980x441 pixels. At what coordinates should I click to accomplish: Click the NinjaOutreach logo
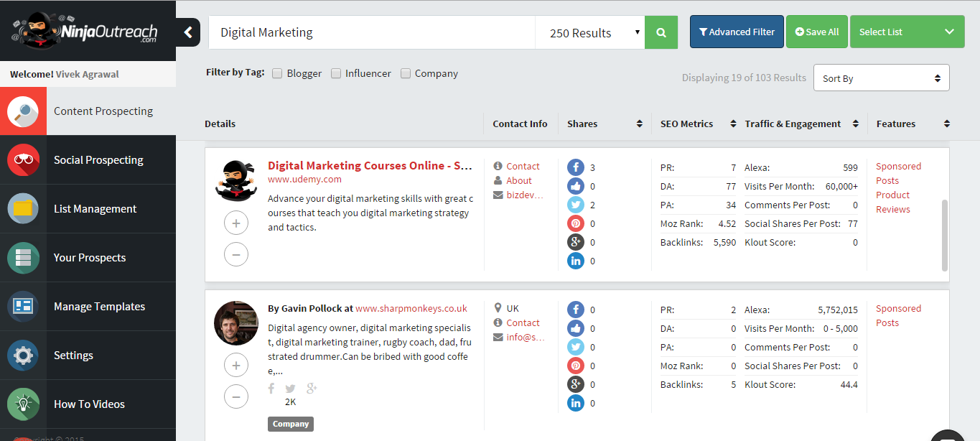[x=83, y=31]
